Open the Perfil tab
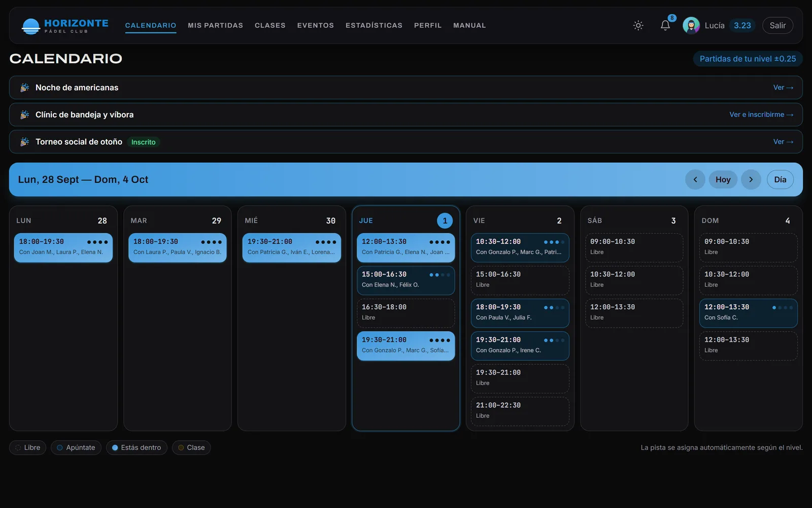The width and height of the screenshot is (812, 508). pyautogui.click(x=428, y=25)
